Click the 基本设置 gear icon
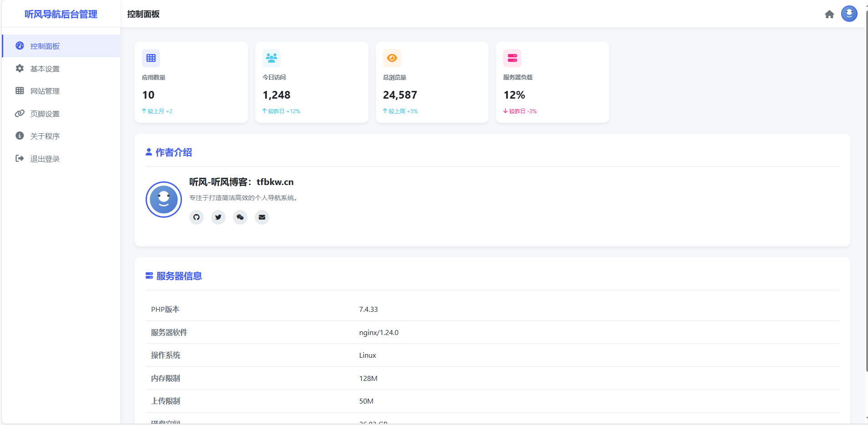Screen dimensions: 868x425 point(20,68)
